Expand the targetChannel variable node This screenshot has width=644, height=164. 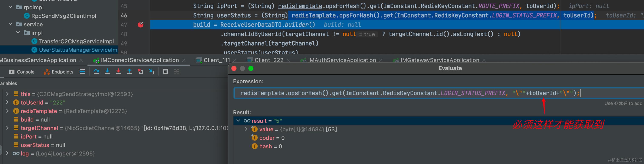(7, 128)
